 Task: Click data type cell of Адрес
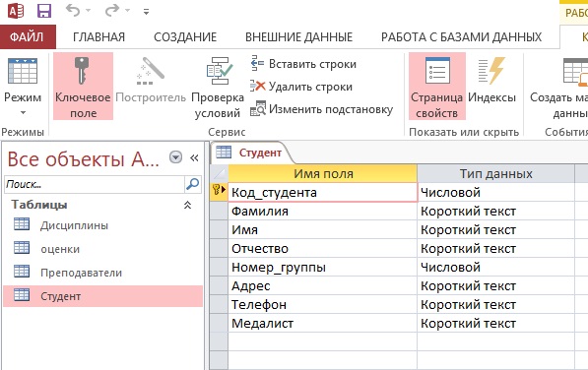pyautogui.click(x=495, y=285)
